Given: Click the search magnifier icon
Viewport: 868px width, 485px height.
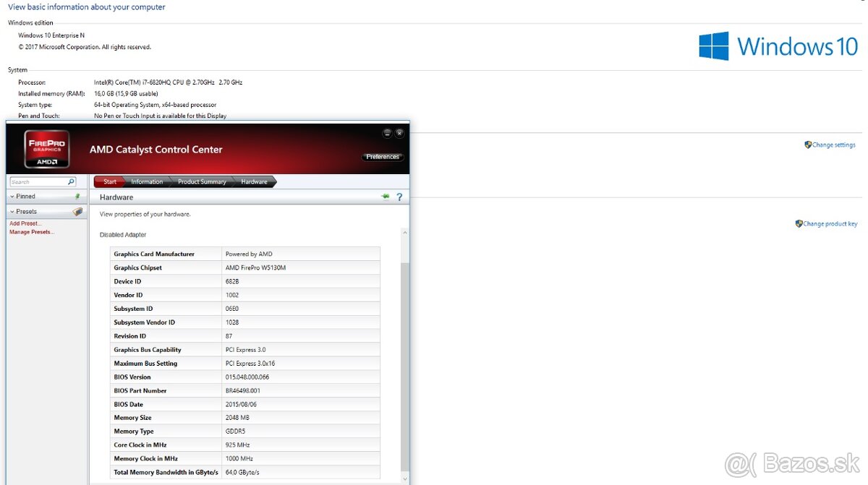Looking at the screenshot, I should click(x=71, y=182).
